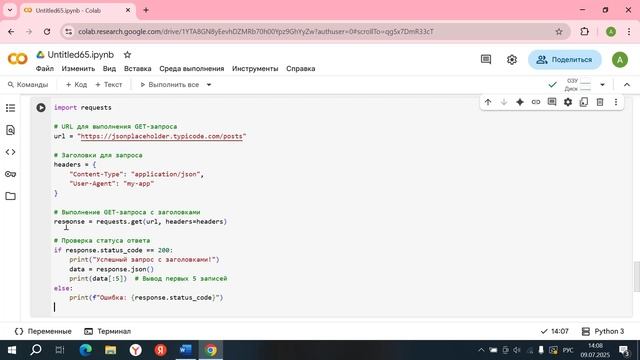This screenshot has width=640, height=360.
Task: Click the notebook vertical scrollbar
Action: coord(636,276)
